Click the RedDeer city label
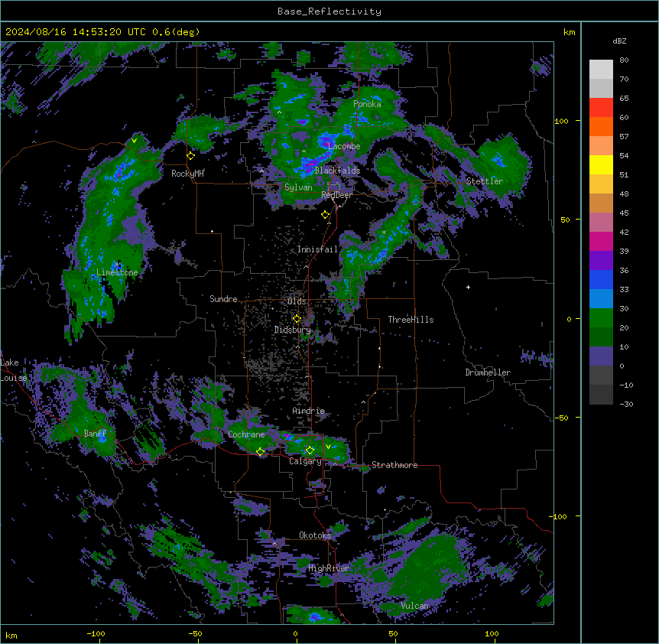The width and height of the screenshot is (659, 644). (x=336, y=195)
